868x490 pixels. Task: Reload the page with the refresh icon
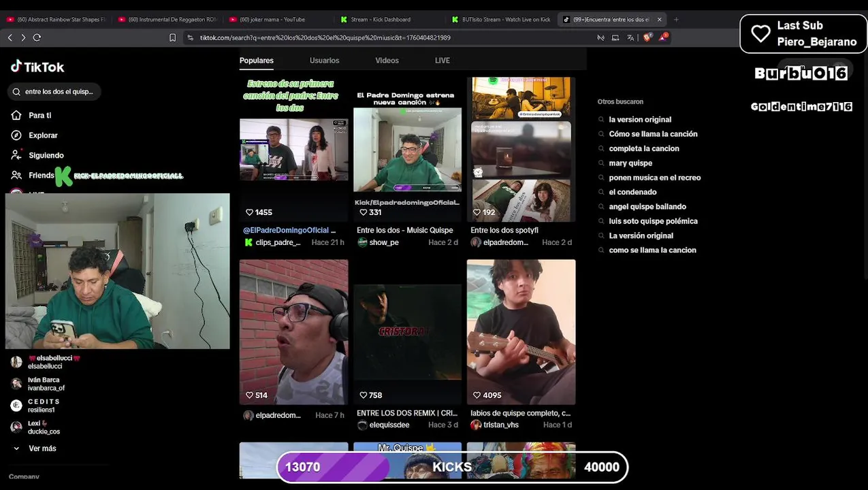point(37,38)
